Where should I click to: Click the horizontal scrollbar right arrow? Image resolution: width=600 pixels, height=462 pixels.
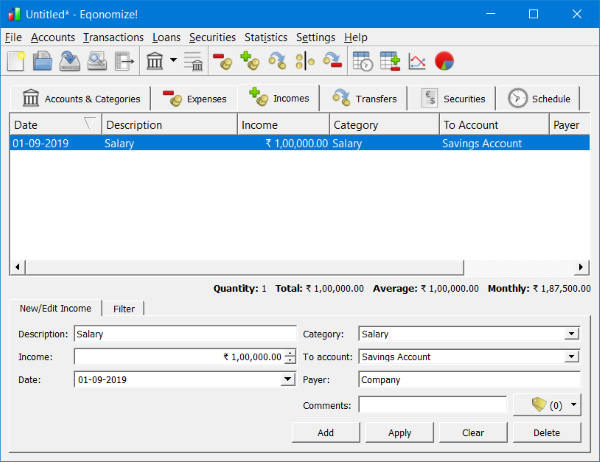[x=582, y=268]
